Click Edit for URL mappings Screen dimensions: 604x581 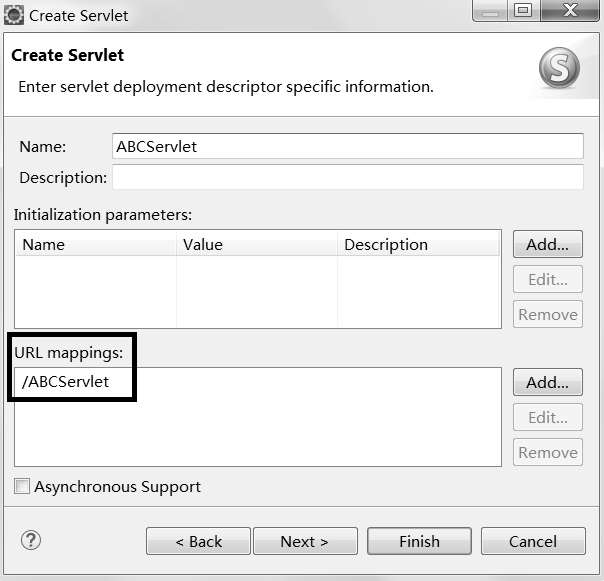point(547,417)
